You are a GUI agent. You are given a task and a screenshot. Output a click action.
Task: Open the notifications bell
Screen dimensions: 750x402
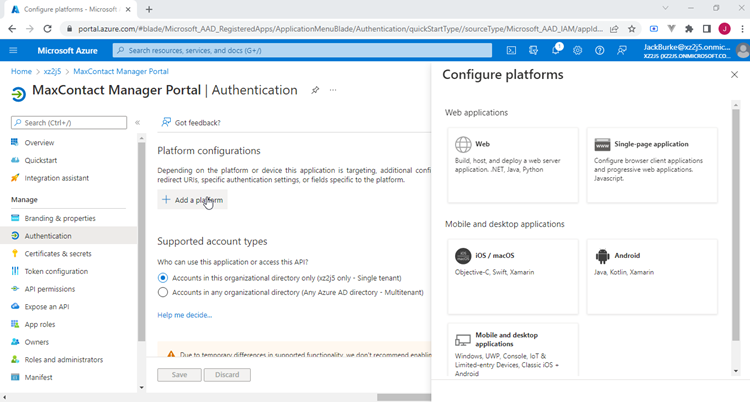pyautogui.click(x=556, y=50)
